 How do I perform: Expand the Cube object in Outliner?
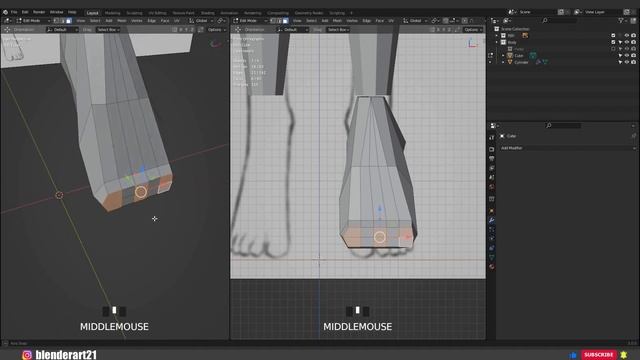pyautogui.click(x=503, y=56)
